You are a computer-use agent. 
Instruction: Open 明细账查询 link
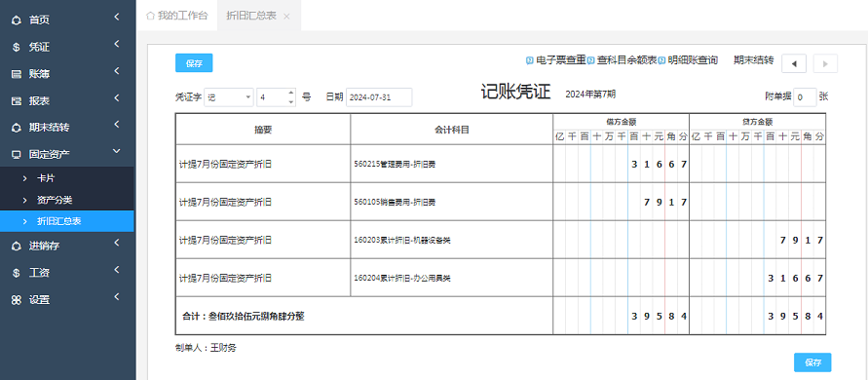coord(693,59)
